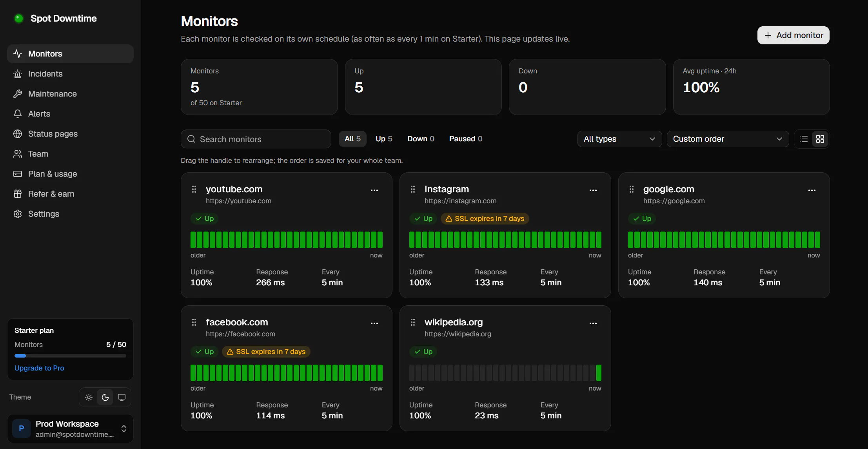Click Starter plan monitors usage bar
Image resolution: width=868 pixels, height=449 pixels.
[70, 356]
